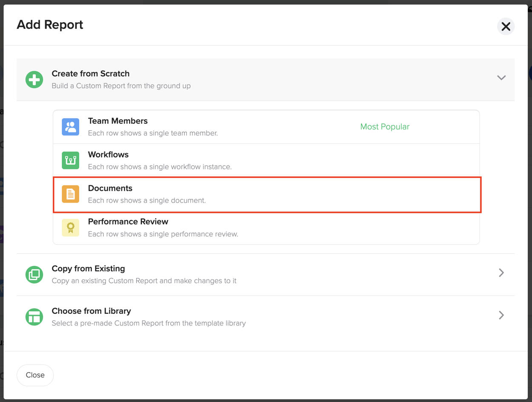Open the Choose from Library option title
Screen dimensions: 532x402
click(92, 311)
